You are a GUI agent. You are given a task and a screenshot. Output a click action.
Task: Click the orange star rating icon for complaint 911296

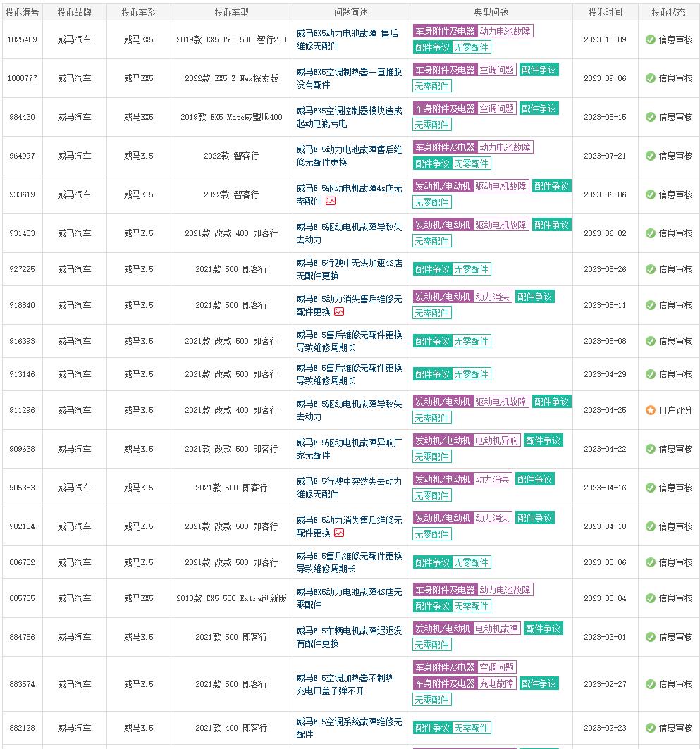click(x=651, y=410)
